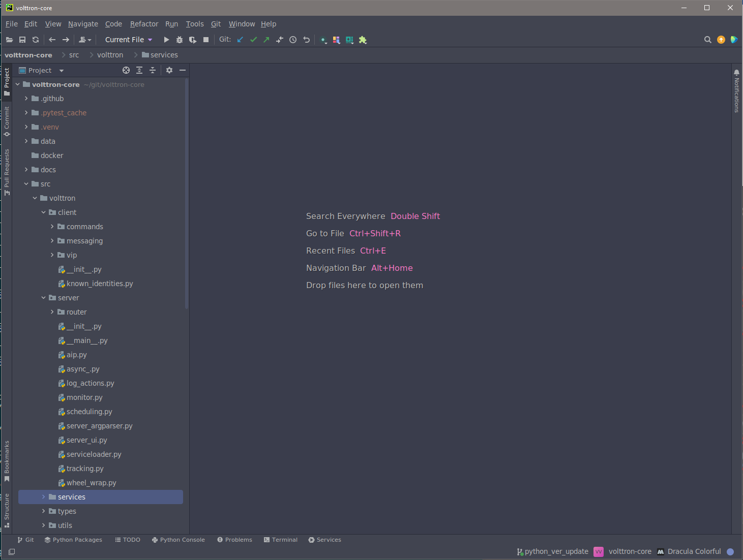The height and width of the screenshot is (560, 743).
Task: Open the Tools menu
Action: point(195,24)
